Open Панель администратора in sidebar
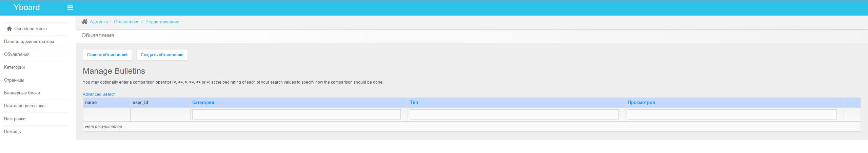Viewport: 868px width, 153px height. tap(29, 42)
